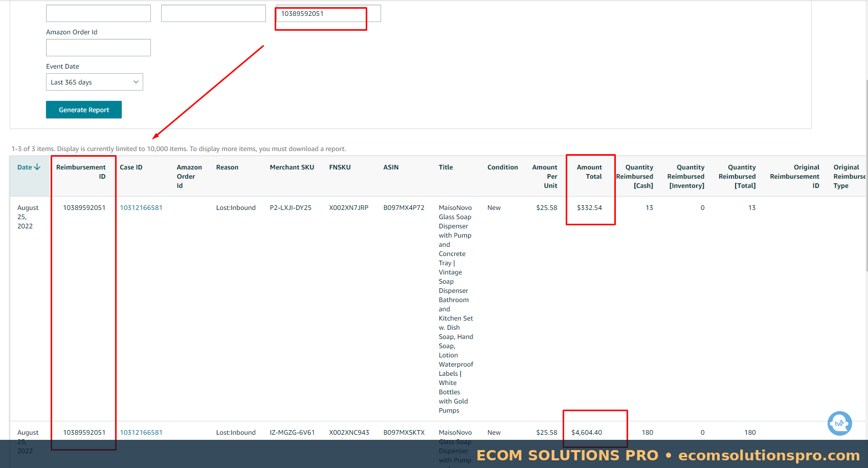The image size is (868, 468).
Task: Click the Lost:Inbound reason in the P2-LXJI-DY25 row
Action: (236, 207)
